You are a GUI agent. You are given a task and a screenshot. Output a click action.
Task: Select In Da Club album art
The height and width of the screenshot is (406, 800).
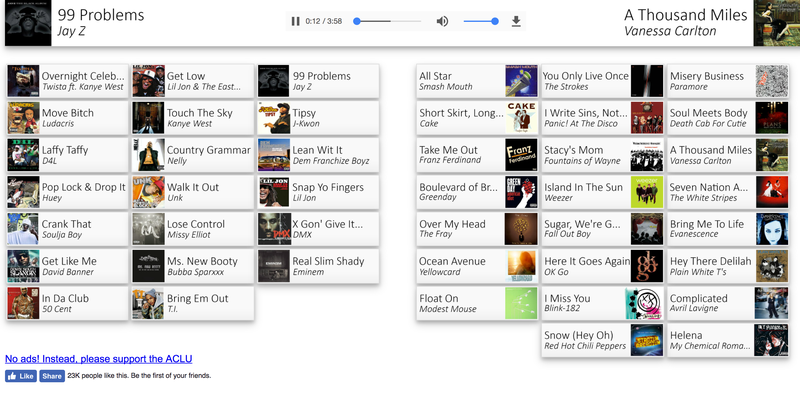23,303
